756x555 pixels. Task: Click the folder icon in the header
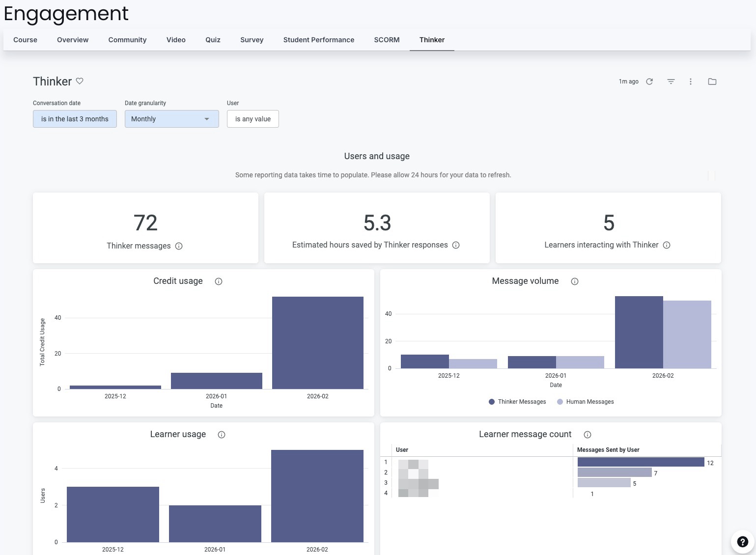coord(712,82)
